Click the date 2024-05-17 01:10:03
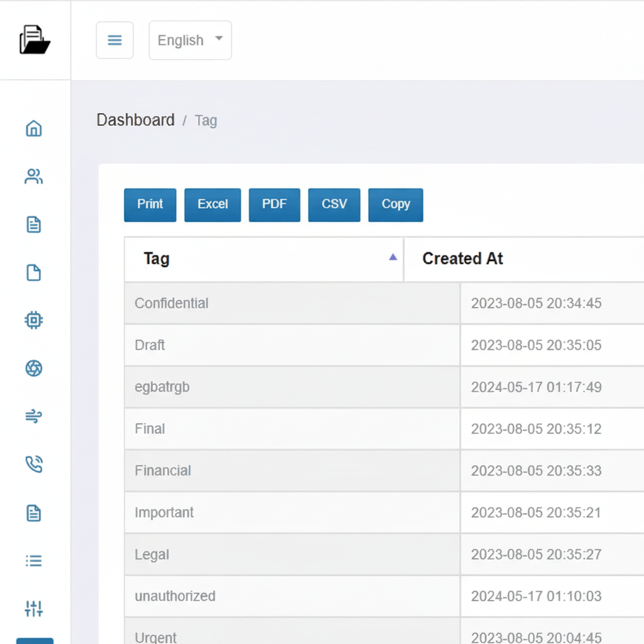Image resolution: width=644 pixels, height=644 pixels. pos(536,596)
